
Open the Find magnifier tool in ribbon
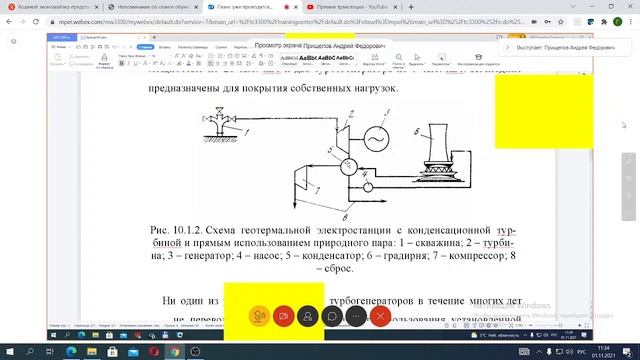(x=398, y=58)
